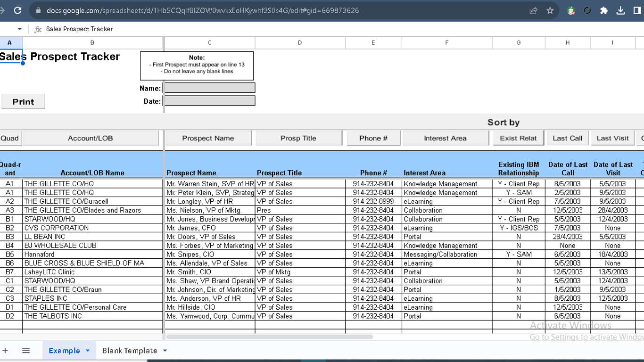Switch to the Example sheet tab

coord(64,351)
